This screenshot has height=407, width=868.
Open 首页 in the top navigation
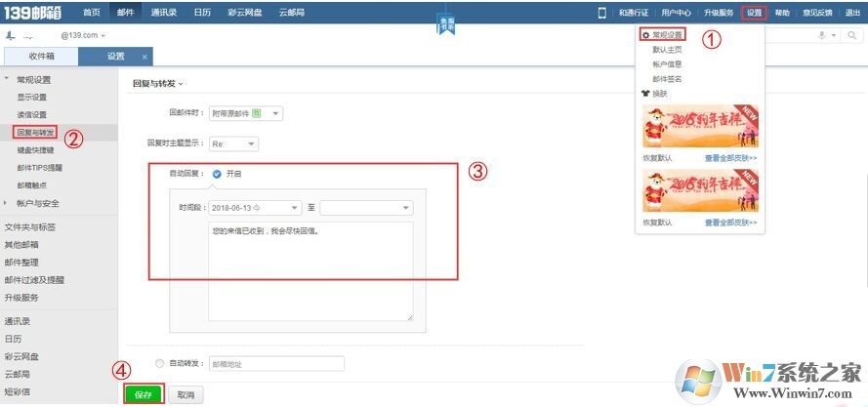[92, 13]
